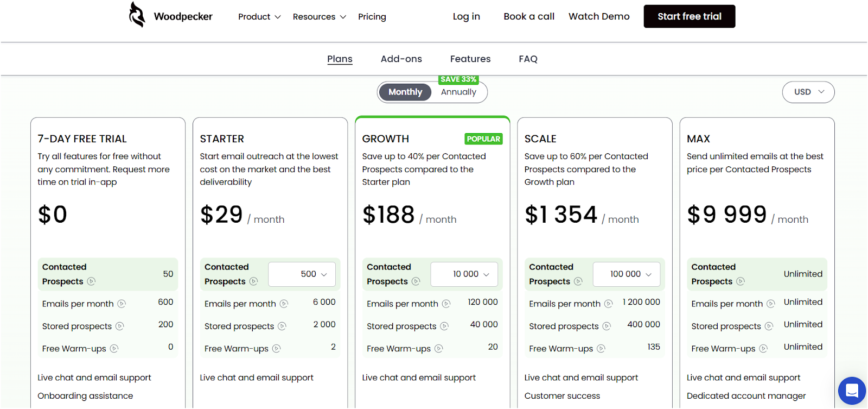Switch billing to Annually
Image resolution: width=868 pixels, height=409 pixels.
click(x=458, y=92)
